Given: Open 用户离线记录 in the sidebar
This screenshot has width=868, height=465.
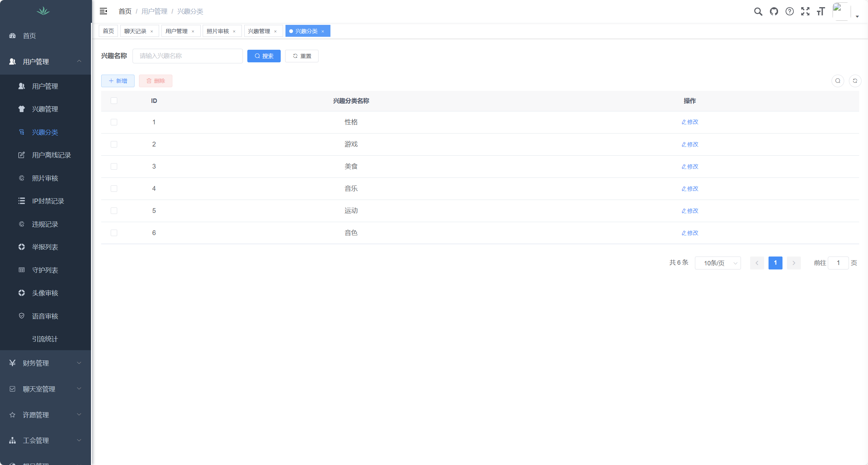Looking at the screenshot, I should pyautogui.click(x=46, y=155).
